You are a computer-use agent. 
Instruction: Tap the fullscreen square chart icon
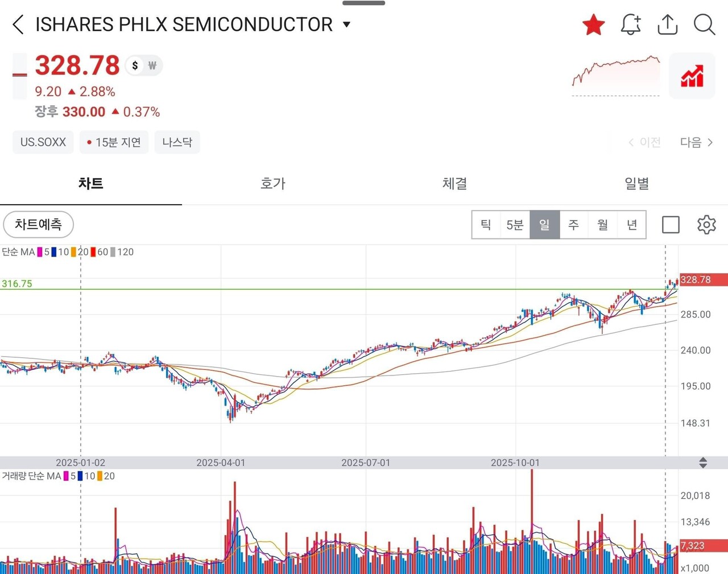pyautogui.click(x=671, y=225)
